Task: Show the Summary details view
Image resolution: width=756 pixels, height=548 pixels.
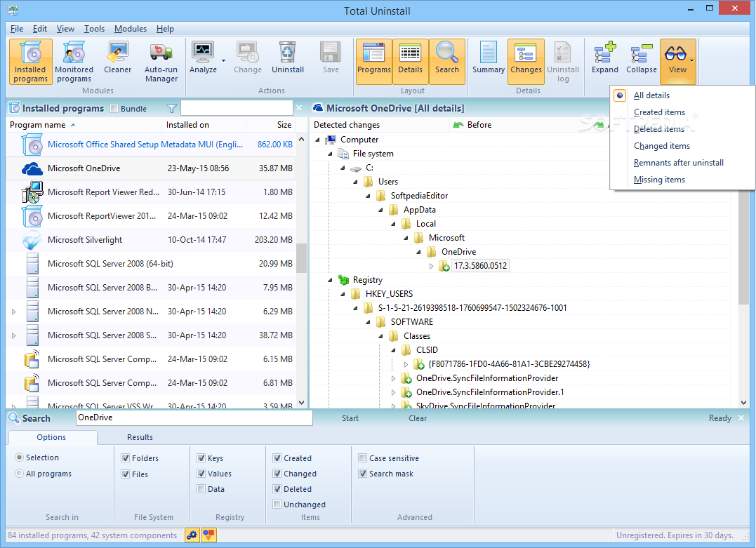Action: click(x=489, y=58)
